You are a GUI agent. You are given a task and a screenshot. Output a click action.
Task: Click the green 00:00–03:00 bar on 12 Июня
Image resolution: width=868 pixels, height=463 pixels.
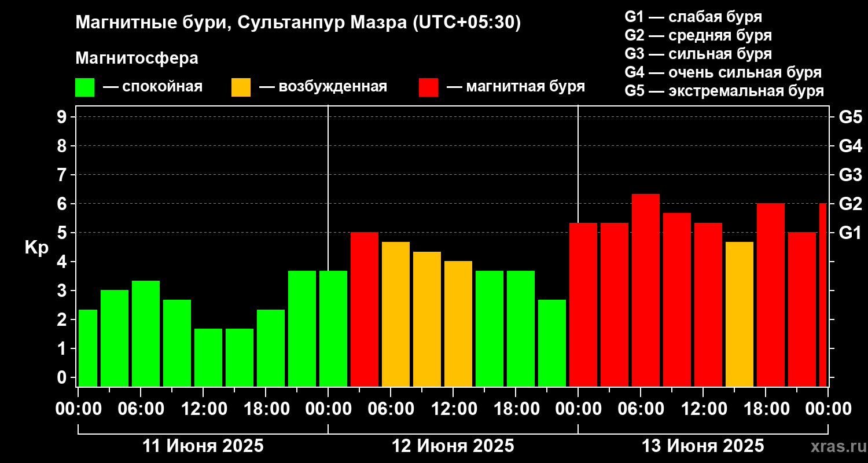pyautogui.click(x=333, y=328)
